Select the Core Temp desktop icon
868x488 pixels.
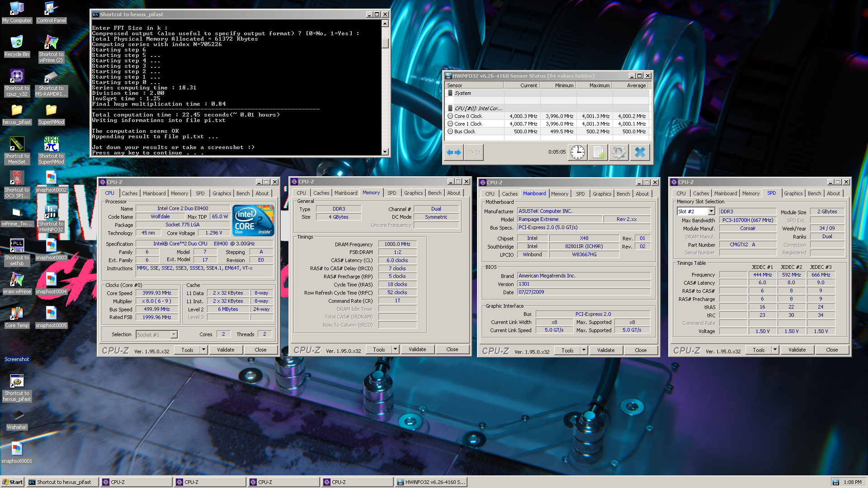[x=17, y=317]
